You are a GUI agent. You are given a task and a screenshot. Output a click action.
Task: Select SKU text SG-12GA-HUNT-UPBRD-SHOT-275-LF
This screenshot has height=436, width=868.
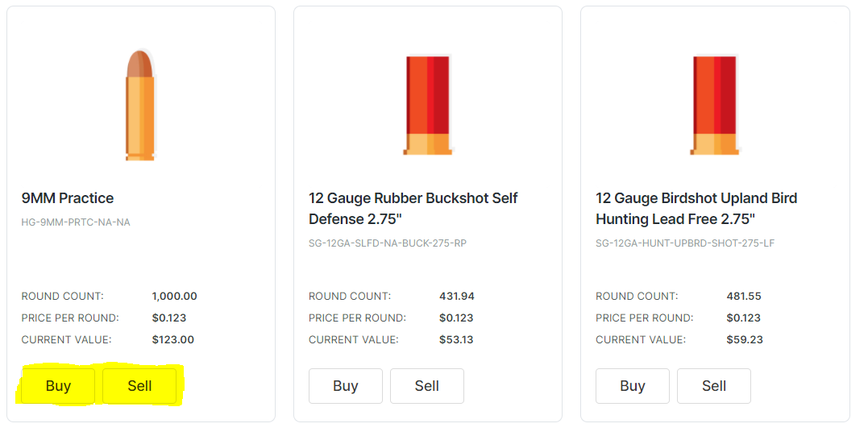coord(684,243)
